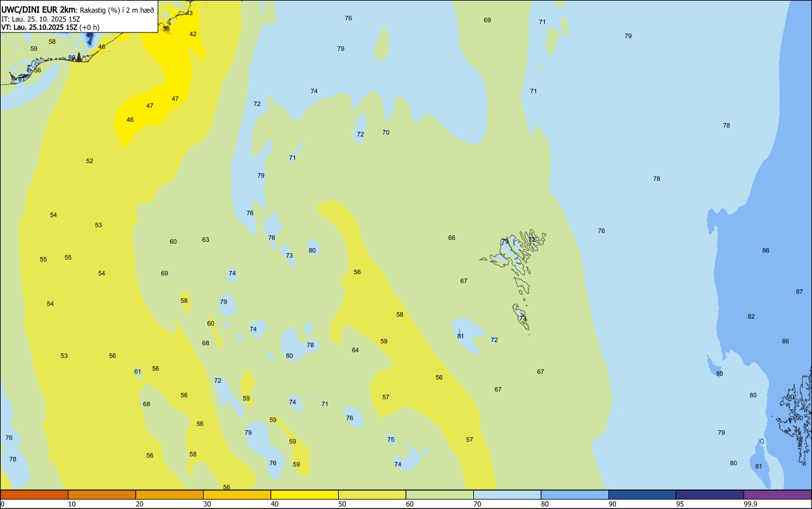Image resolution: width=812 pixels, height=509 pixels.
Task: Click the map value 75
Action: coord(391,440)
